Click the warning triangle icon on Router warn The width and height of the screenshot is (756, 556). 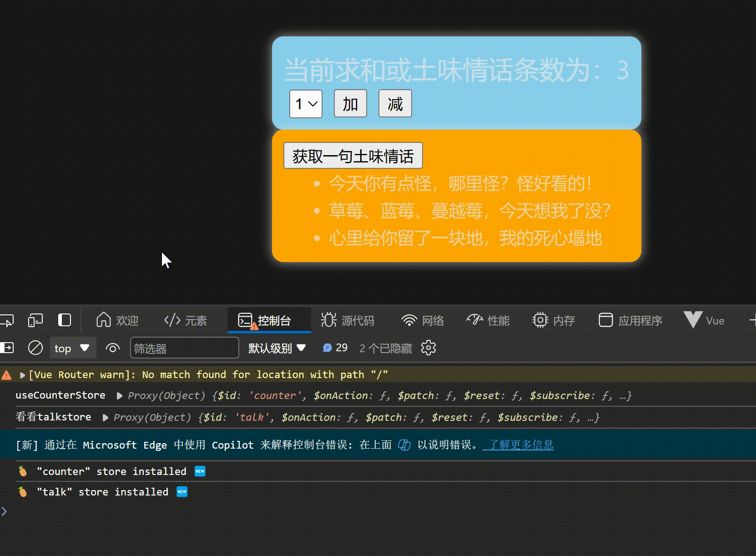tap(6, 375)
